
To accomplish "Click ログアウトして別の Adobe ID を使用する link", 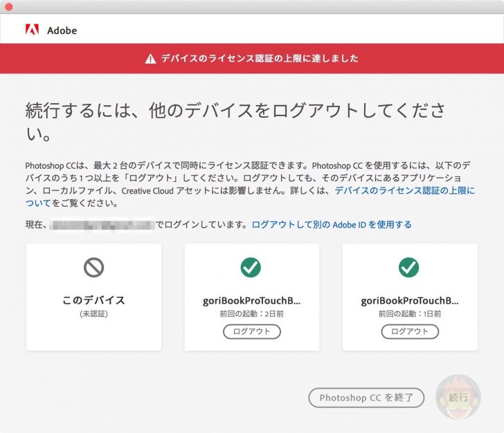I will (x=332, y=225).
